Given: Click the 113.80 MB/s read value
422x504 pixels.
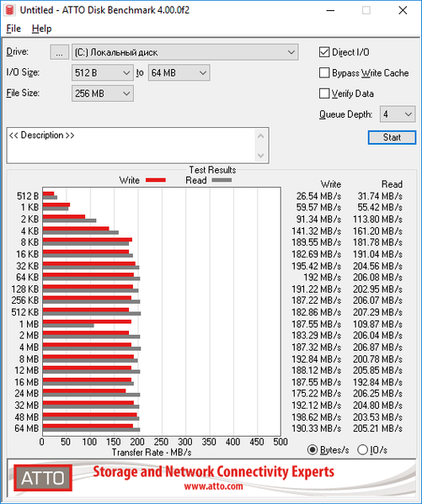Looking at the screenshot, I should point(377,220).
